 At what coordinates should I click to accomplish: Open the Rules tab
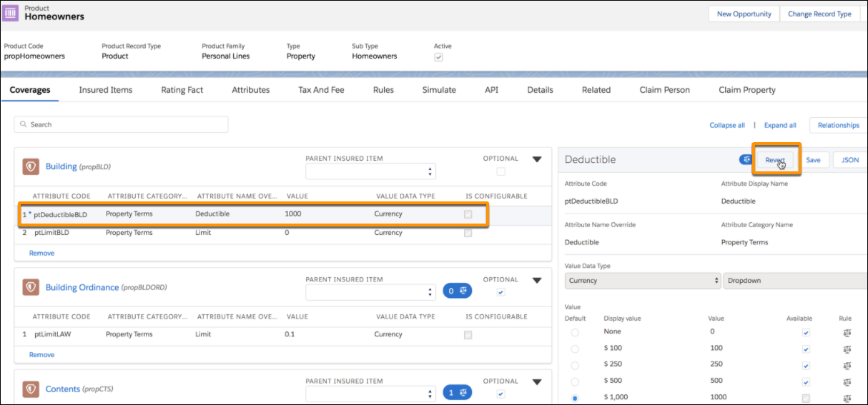(x=383, y=90)
